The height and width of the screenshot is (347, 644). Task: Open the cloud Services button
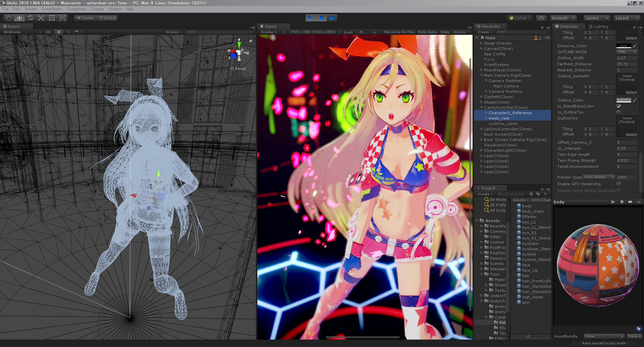tap(541, 18)
